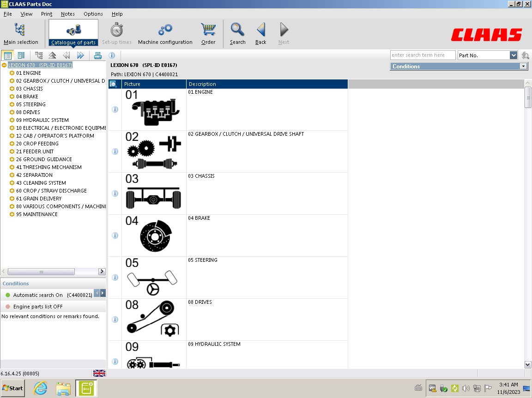Open View menu
Image resolution: width=532 pixels, height=398 pixels.
tap(26, 14)
